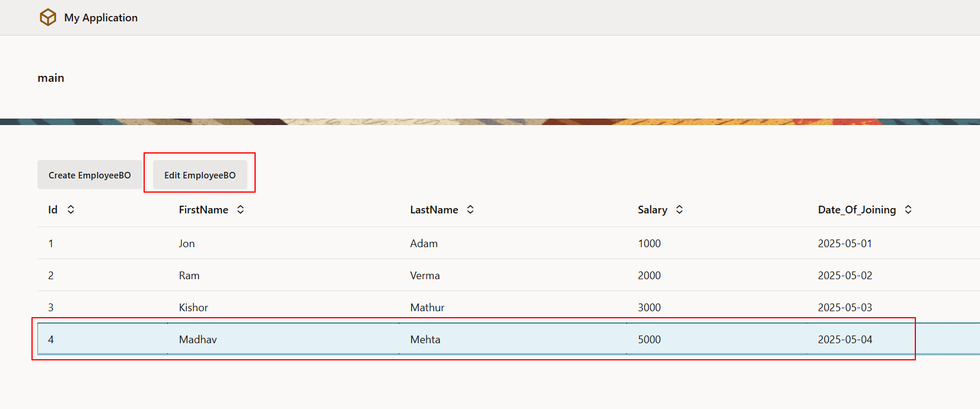Viewport: 980px width, 409px height.
Task: Click the salary cell showing 2000
Action: [649, 276]
